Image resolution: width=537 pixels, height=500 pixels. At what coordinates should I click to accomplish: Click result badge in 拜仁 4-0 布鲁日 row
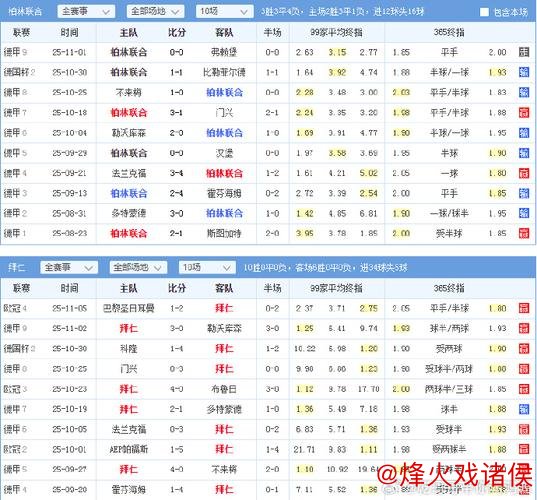tap(524, 389)
